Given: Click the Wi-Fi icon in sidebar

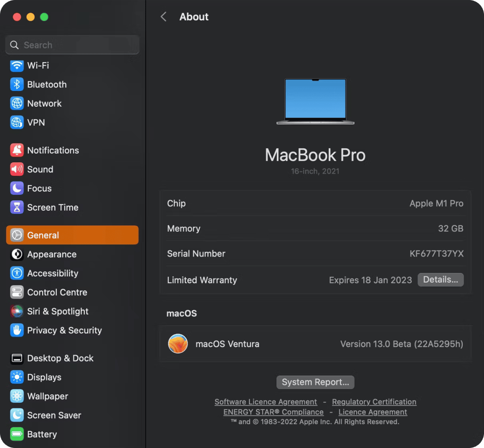Looking at the screenshot, I should click(17, 65).
